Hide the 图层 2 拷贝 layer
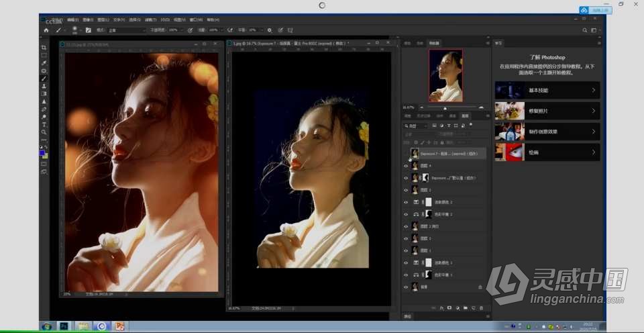Image resolution: width=644 pixels, height=333 pixels. [406, 226]
